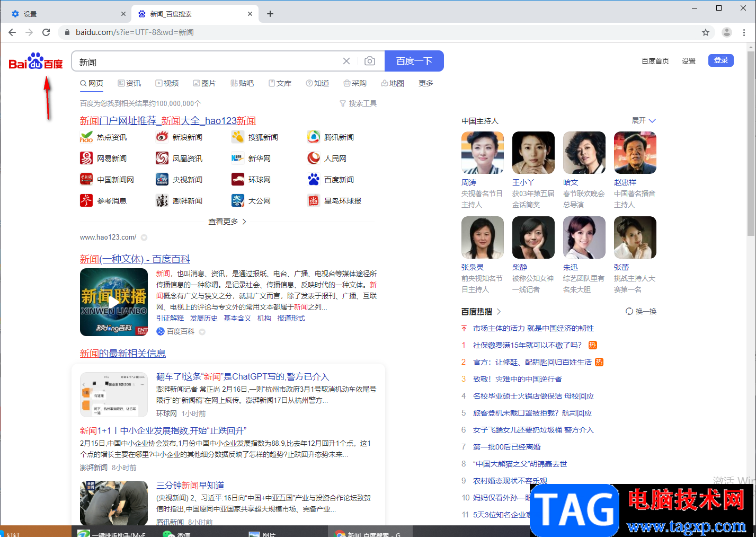Open a new browser tab
Screen dimensions: 756x537
[x=270, y=14]
